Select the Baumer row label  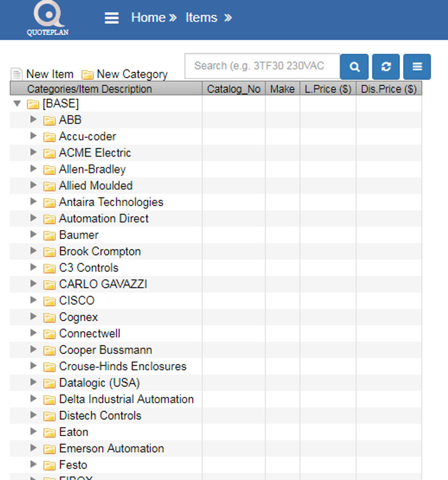[x=79, y=235]
